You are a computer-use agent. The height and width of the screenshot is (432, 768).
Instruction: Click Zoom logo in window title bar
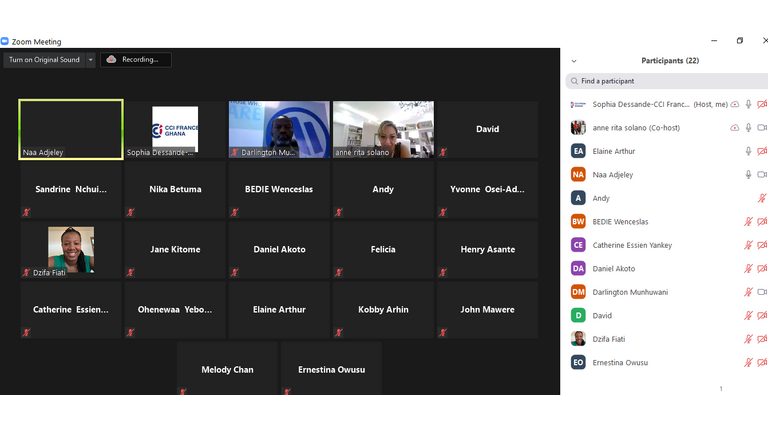(5, 42)
